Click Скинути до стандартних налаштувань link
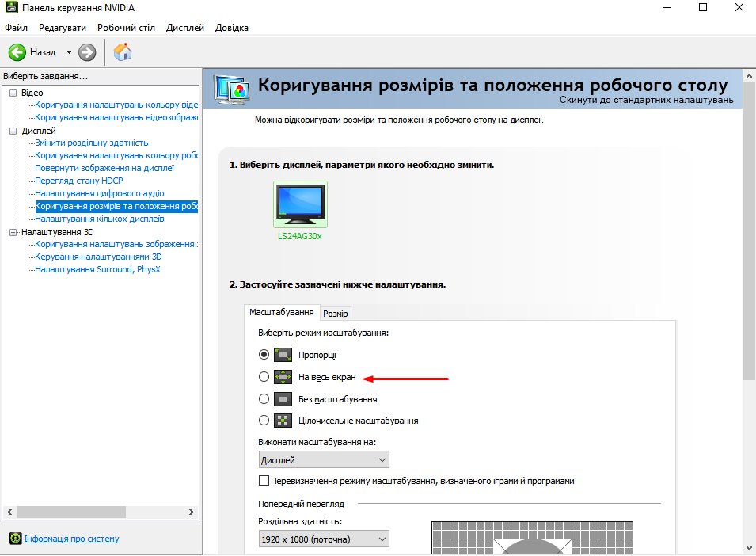The width and height of the screenshot is (756, 556). point(646,100)
